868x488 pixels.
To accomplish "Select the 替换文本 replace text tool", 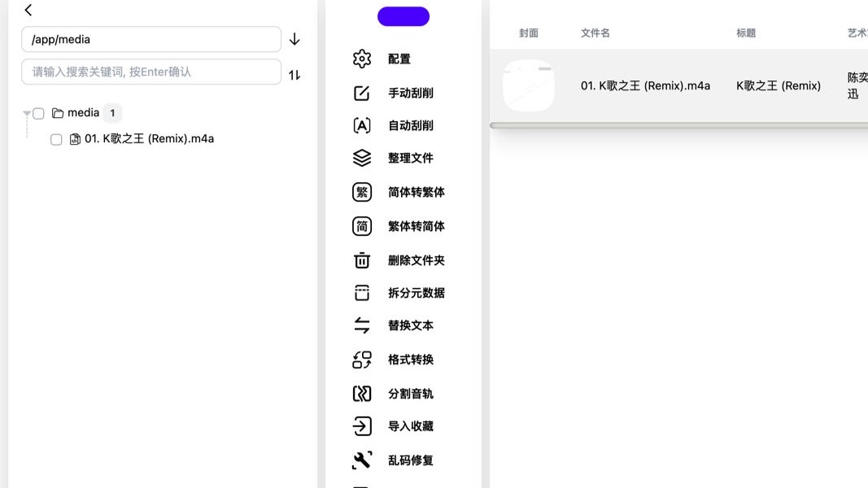I will tap(411, 325).
